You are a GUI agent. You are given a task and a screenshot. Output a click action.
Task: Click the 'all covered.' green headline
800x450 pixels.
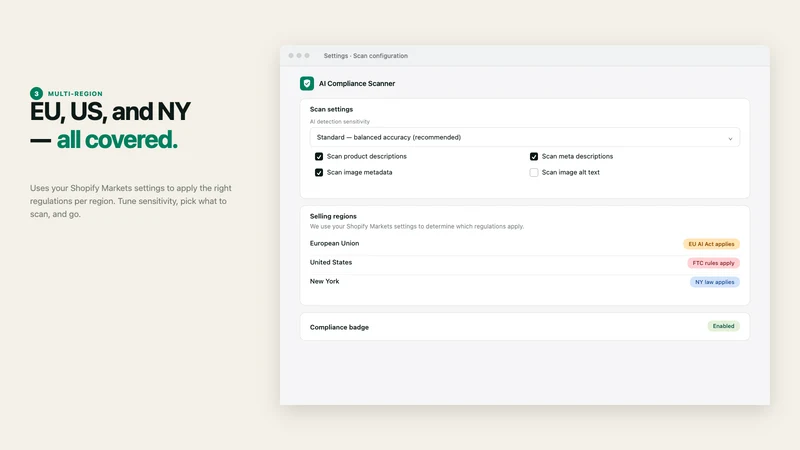click(x=117, y=140)
